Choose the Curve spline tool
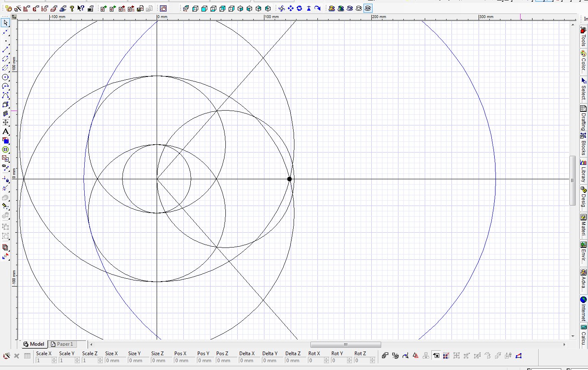The width and height of the screenshot is (588, 370). tap(5, 95)
